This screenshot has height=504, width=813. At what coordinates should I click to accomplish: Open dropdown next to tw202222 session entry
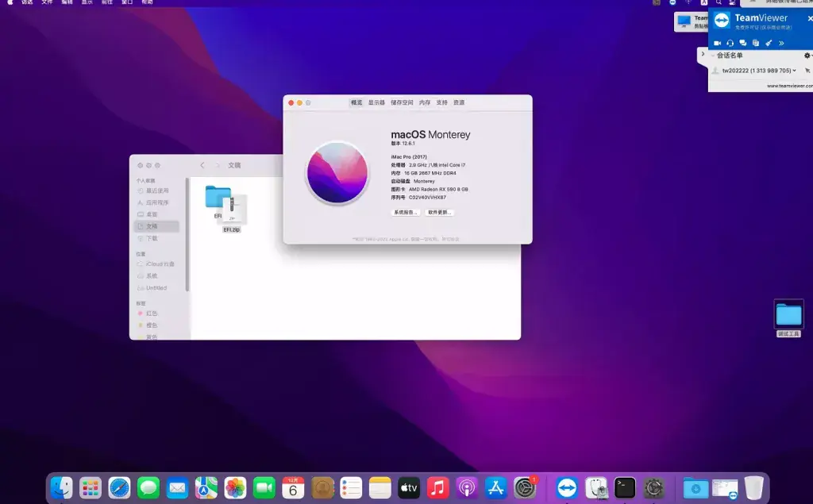(794, 71)
